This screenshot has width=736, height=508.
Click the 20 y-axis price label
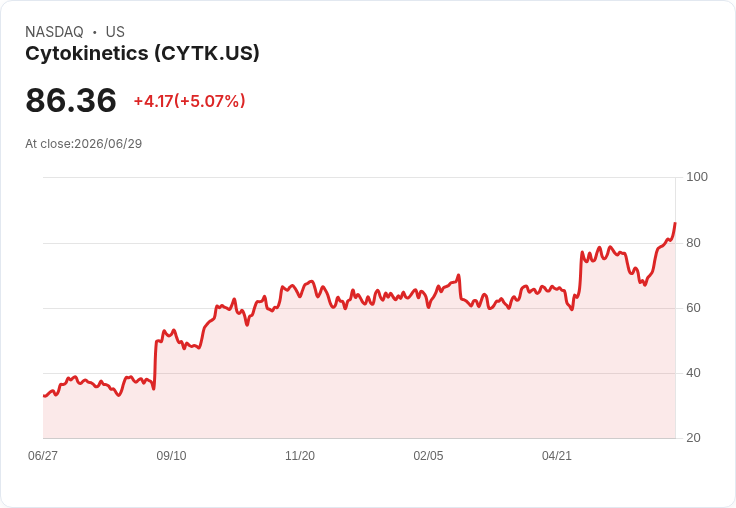coord(693,438)
